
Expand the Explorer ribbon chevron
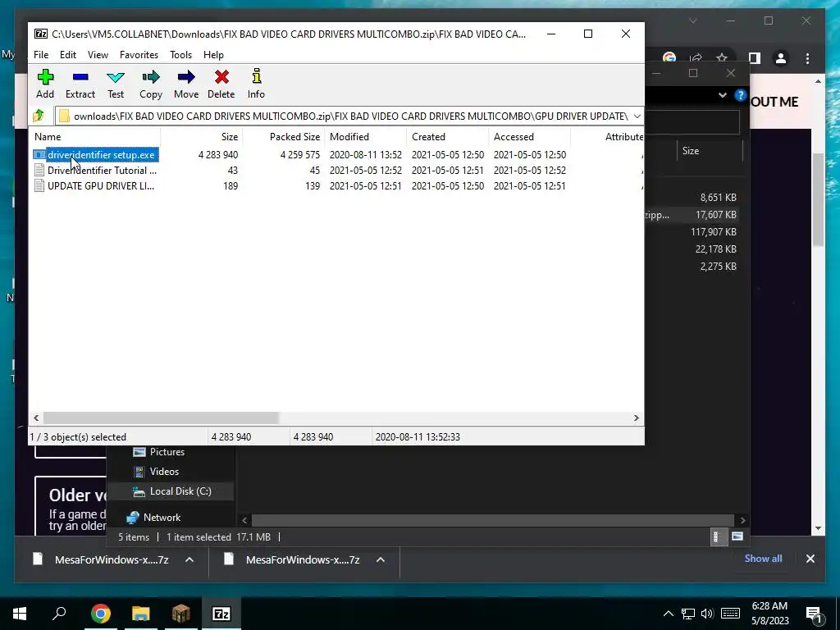(722, 95)
